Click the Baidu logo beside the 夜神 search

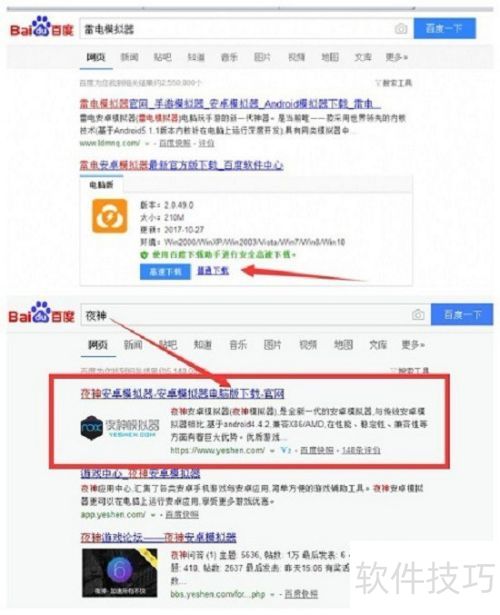pyautogui.click(x=41, y=313)
